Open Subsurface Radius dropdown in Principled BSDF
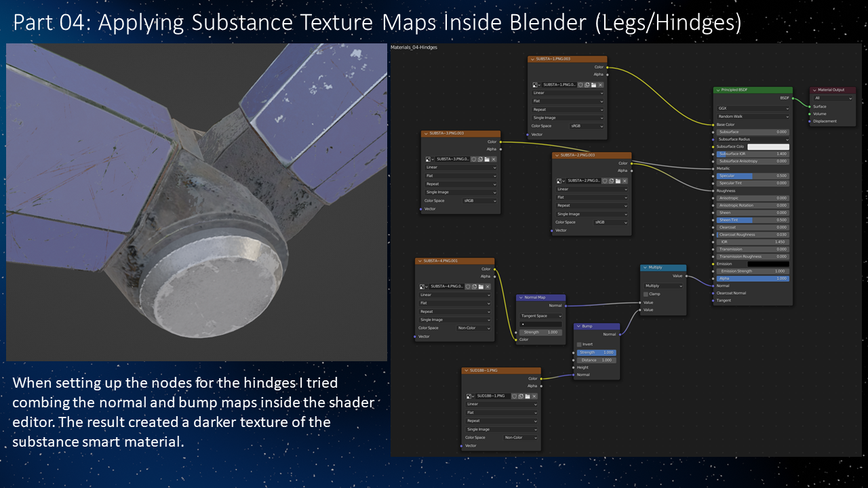The image size is (868, 488). [753, 139]
